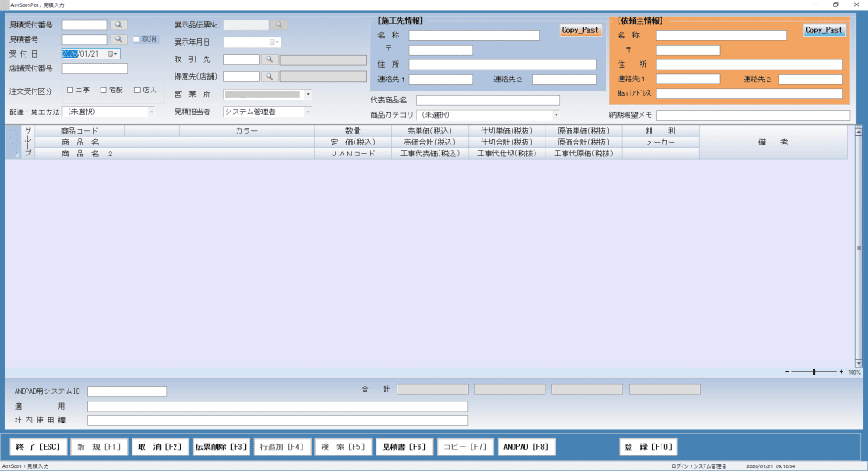The image size is (868, 471).
Task: Open calendar picker in 受付日 field
Action: coord(113,54)
